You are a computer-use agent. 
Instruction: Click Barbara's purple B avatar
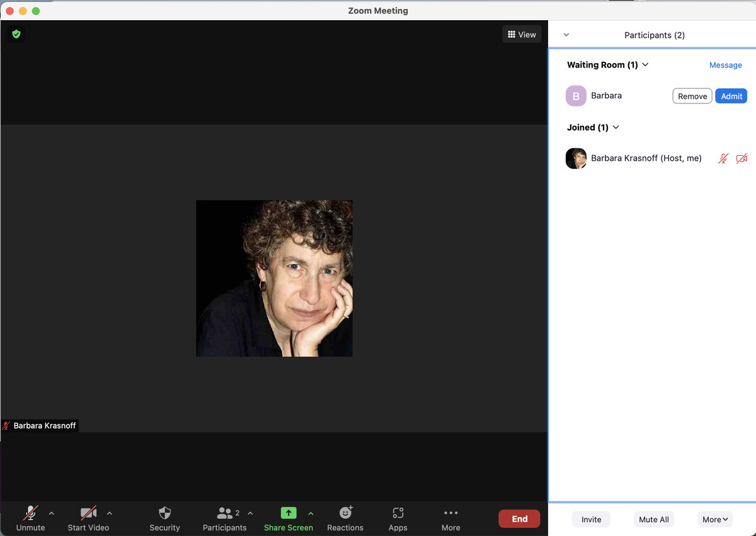576,96
